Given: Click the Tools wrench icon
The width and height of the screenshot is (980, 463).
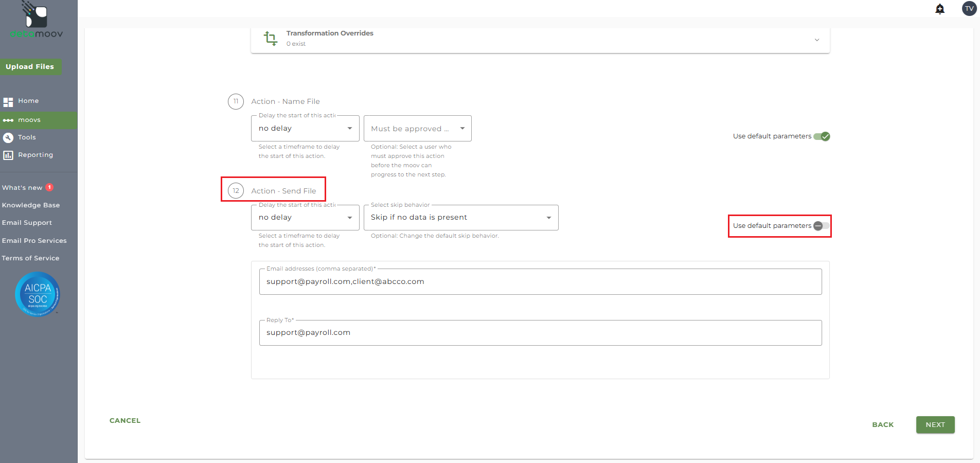Looking at the screenshot, I should [8, 137].
